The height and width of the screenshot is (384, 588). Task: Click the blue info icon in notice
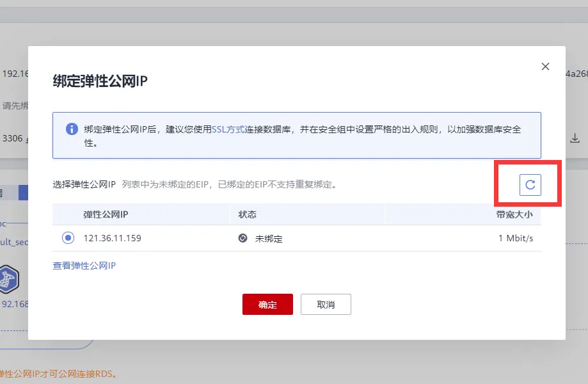pos(72,129)
